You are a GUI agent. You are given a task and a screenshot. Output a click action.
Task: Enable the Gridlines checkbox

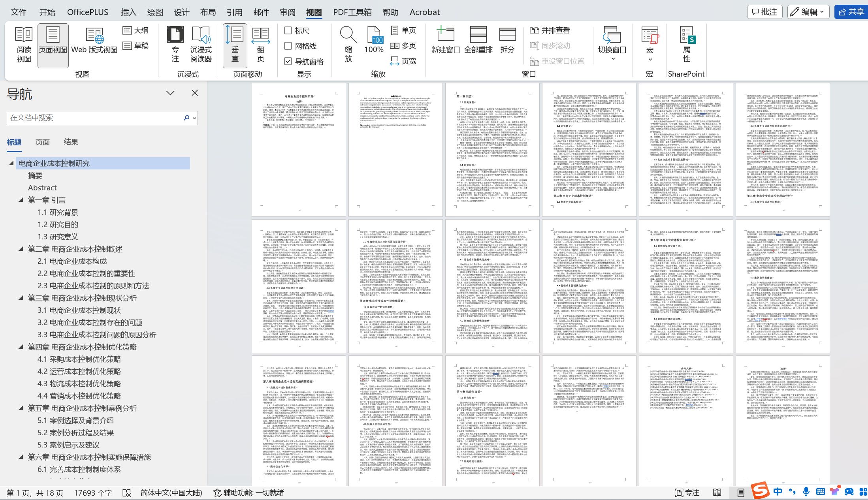pyautogui.click(x=288, y=46)
